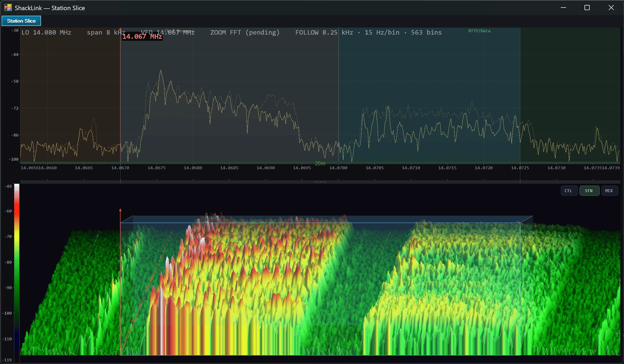Click the -86 dB spectrum scale label
Screen dimensions: 624x364
pyautogui.click(x=15, y=135)
